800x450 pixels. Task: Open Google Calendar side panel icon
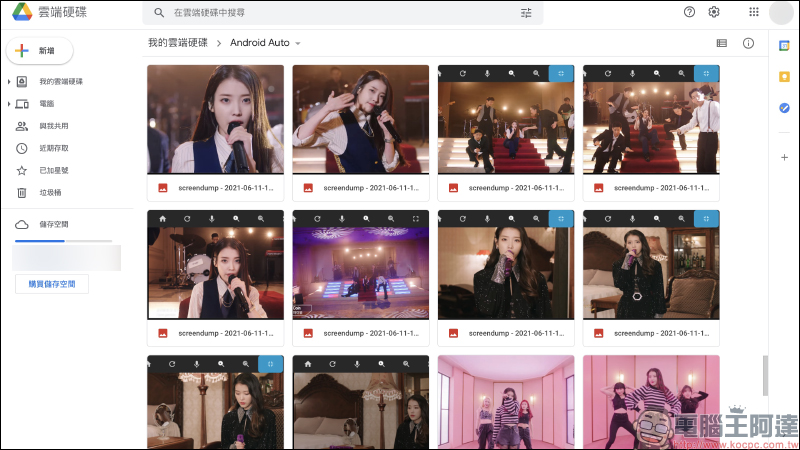(x=784, y=46)
